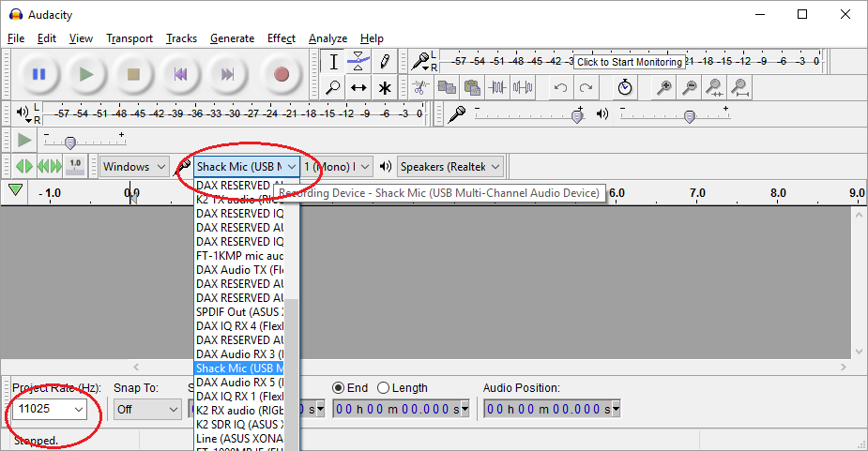Click the Zoom In icon

tap(663, 87)
